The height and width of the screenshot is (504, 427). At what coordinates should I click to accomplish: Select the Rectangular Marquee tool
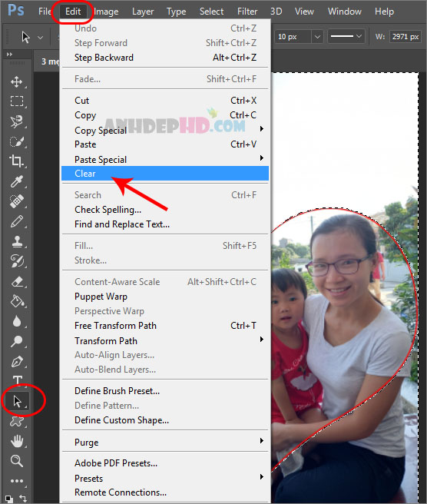point(17,101)
